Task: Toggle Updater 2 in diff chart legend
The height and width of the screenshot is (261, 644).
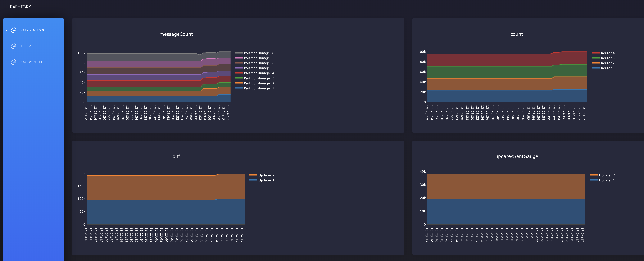Action: coord(266,175)
